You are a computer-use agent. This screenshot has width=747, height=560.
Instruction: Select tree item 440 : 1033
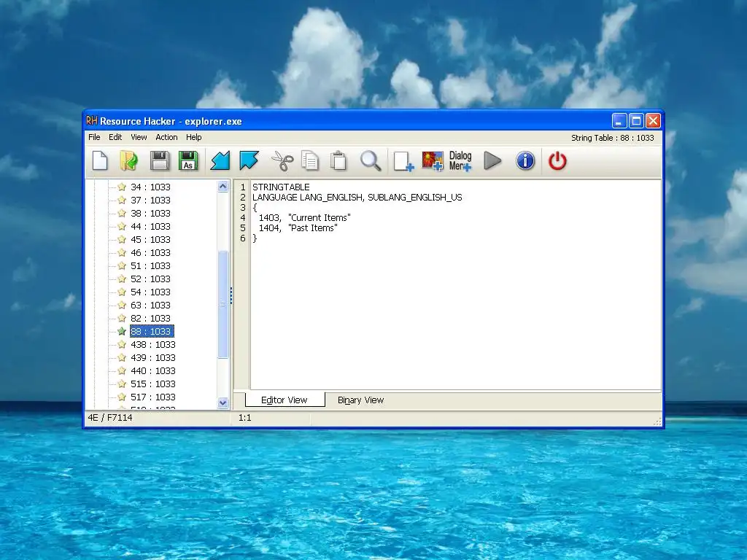(153, 370)
